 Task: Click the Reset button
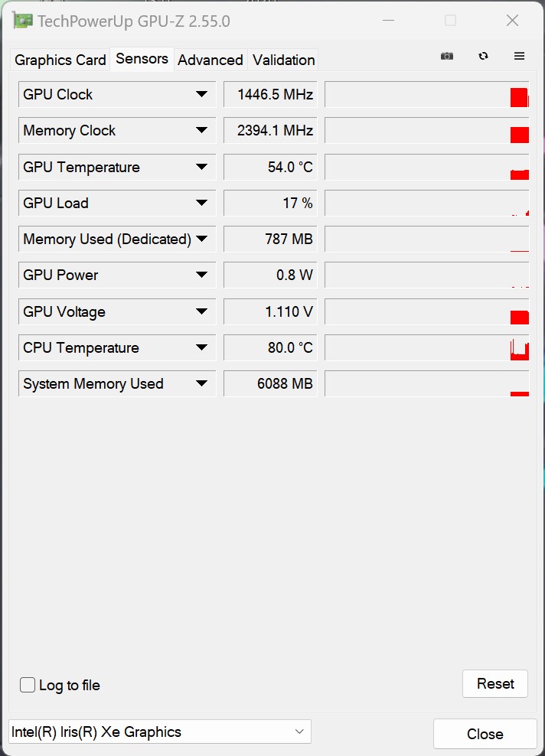[x=494, y=683]
